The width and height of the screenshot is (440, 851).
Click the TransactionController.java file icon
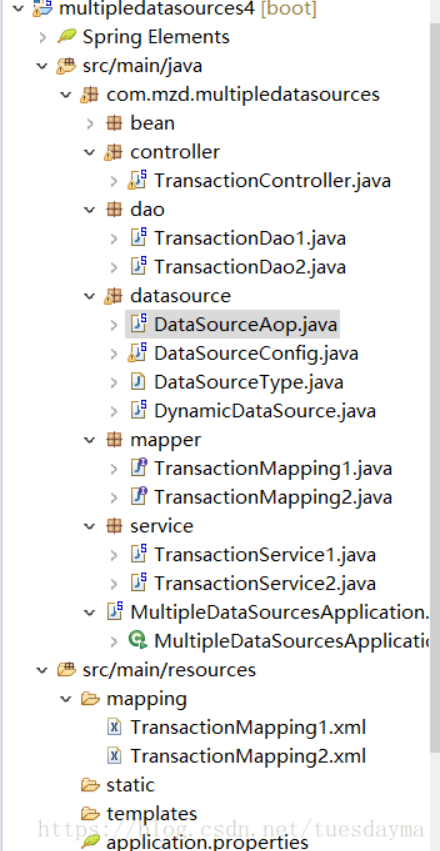(138, 180)
